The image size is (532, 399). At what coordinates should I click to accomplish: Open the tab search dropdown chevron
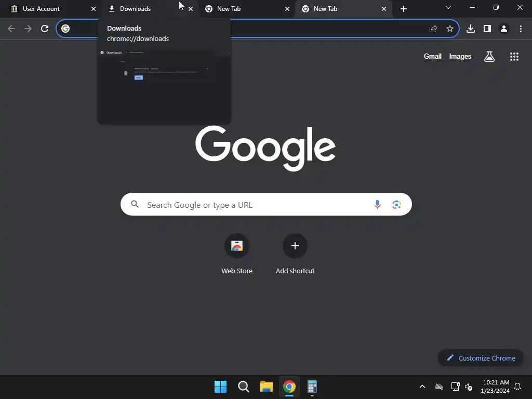(x=448, y=7)
